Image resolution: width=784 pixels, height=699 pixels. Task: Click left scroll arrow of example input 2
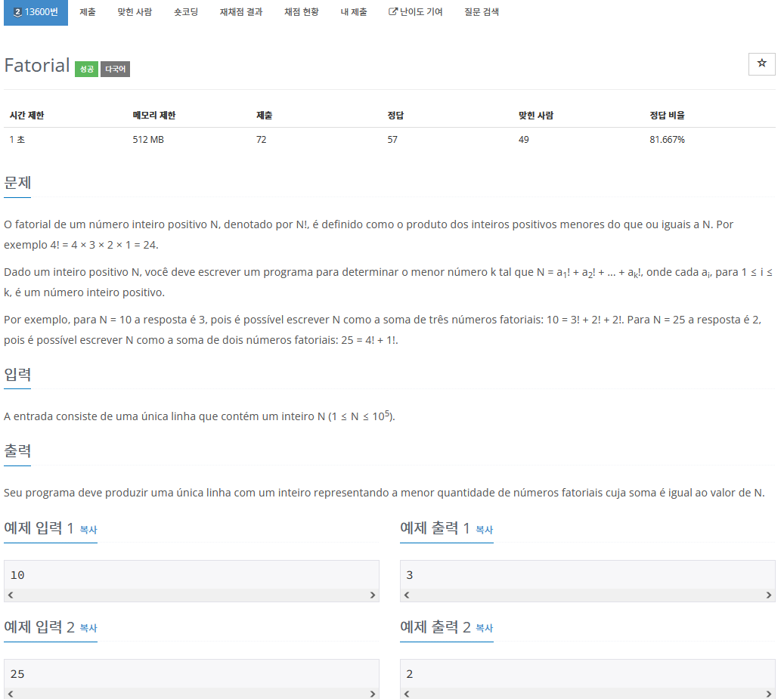click(11, 694)
